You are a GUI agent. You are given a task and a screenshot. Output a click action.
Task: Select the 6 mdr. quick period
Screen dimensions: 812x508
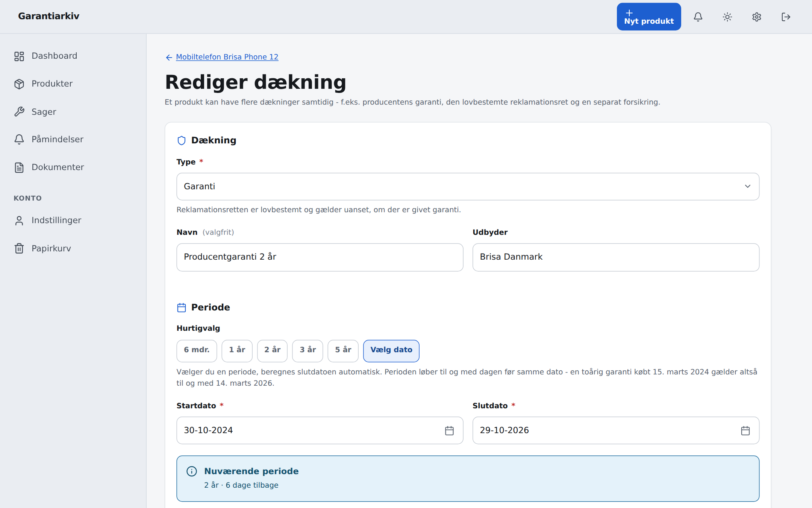[x=197, y=351]
